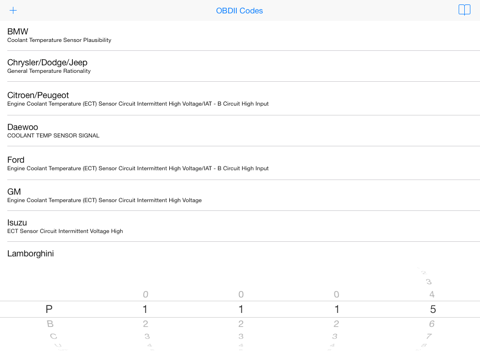Open the book reference icon
Screen dimensions: 480x360
click(x=464, y=10)
